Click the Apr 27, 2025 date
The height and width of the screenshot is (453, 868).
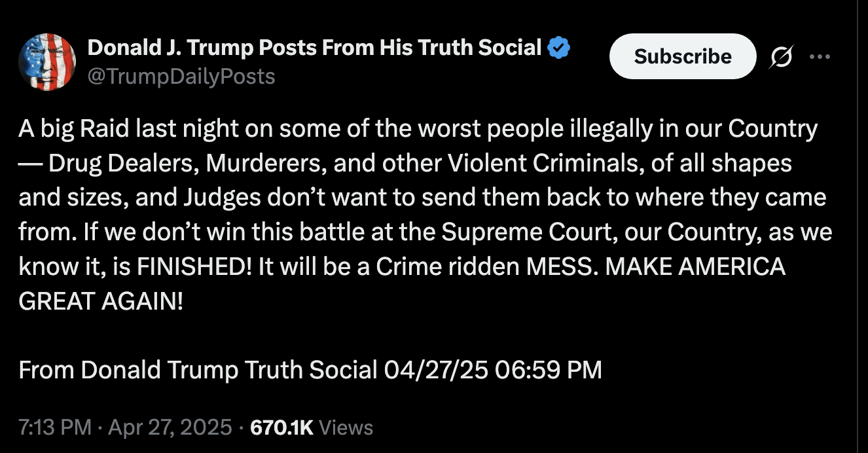coord(170,427)
